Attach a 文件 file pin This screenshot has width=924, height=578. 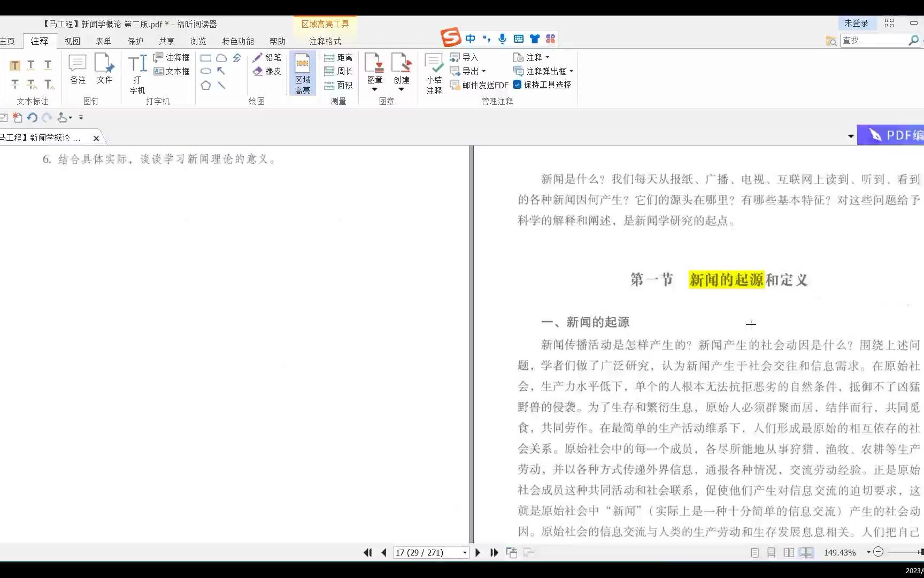(104, 69)
